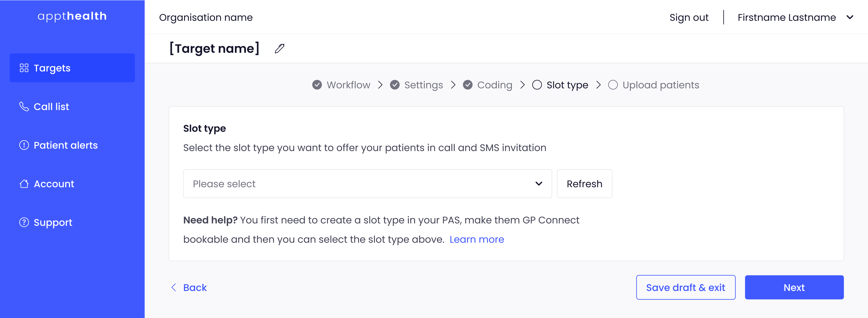Click the Coding step checkmark
This screenshot has height=318, width=868.
[x=467, y=85]
